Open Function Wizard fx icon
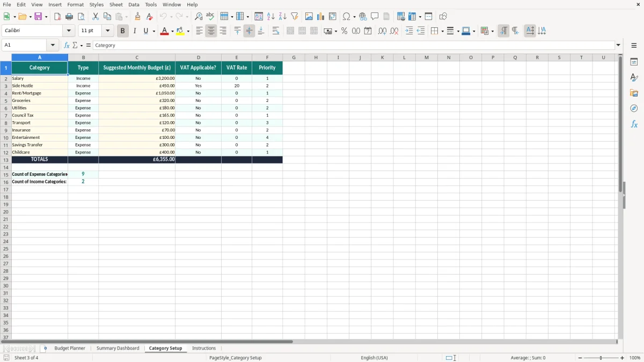 click(67, 45)
